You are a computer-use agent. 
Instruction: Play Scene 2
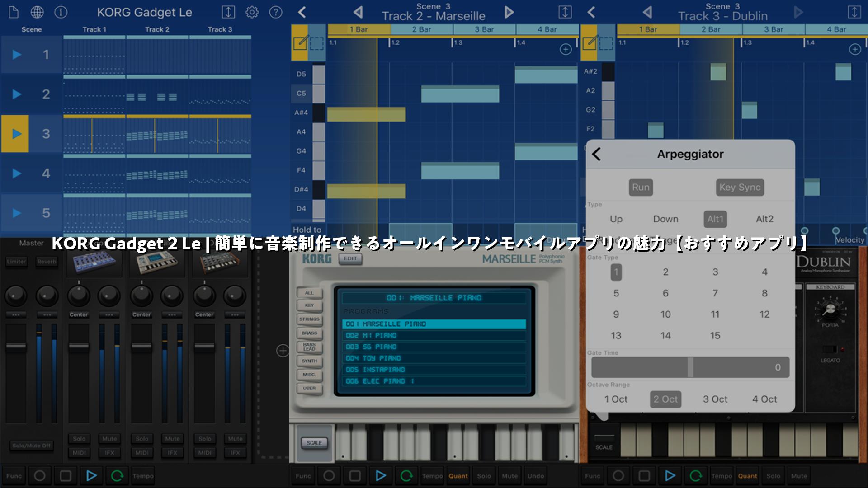click(16, 94)
